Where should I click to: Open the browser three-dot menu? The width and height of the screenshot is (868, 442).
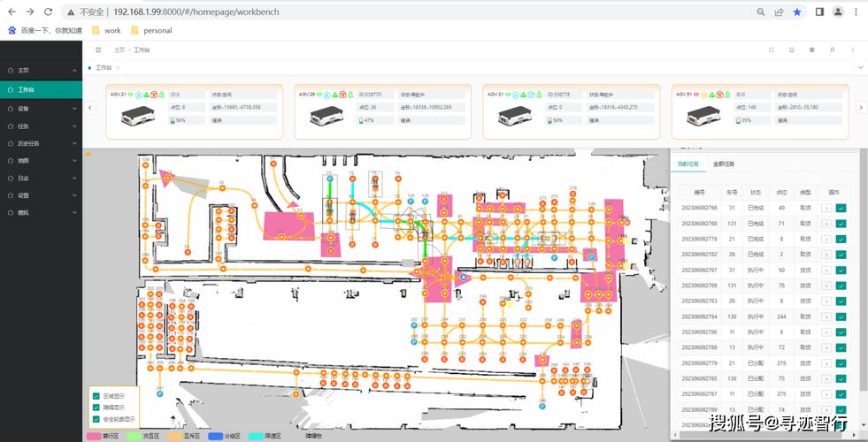coord(856,11)
